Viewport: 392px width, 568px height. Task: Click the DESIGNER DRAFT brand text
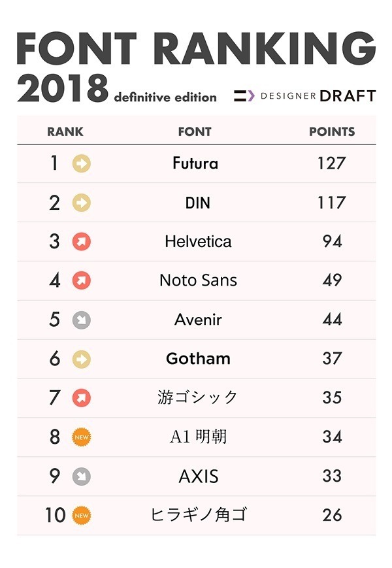click(x=318, y=96)
